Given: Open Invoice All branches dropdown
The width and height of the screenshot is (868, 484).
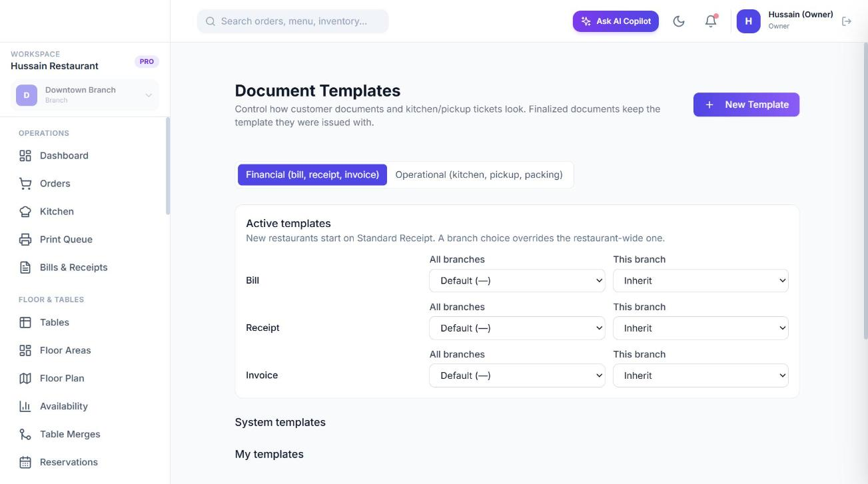Looking at the screenshot, I should (517, 375).
